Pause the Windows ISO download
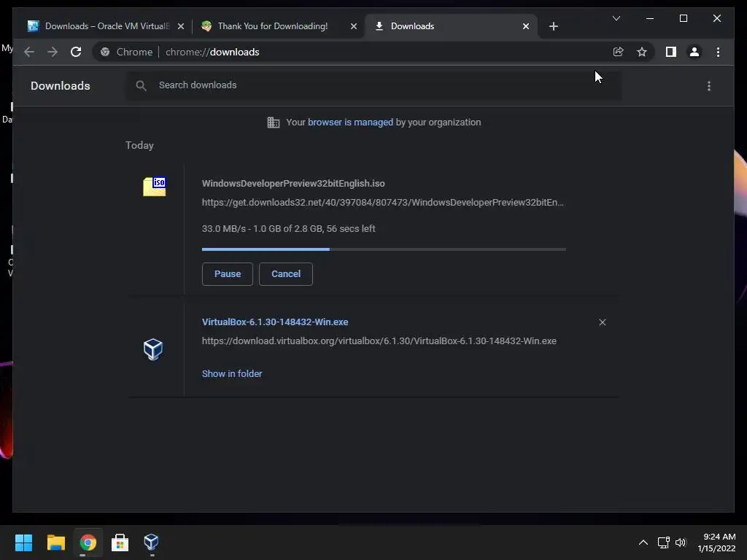Image resolution: width=747 pixels, height=560 pixels. click(x=228, y=274)
